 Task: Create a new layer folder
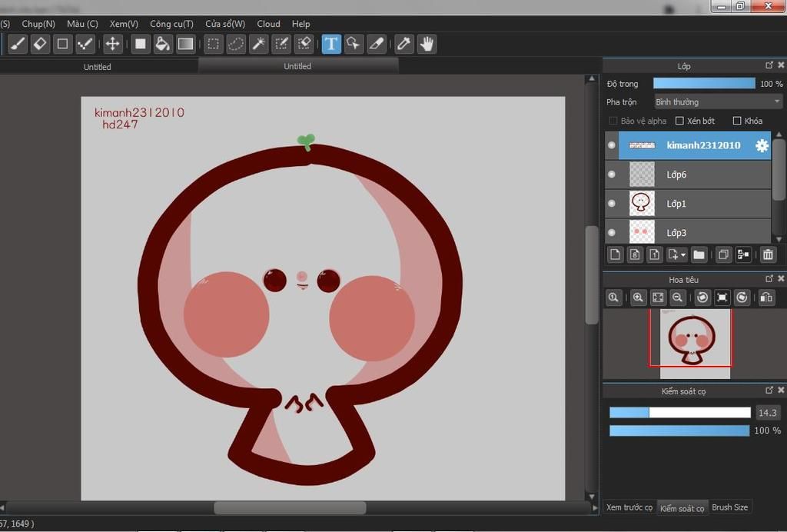[x=699, y=255]
